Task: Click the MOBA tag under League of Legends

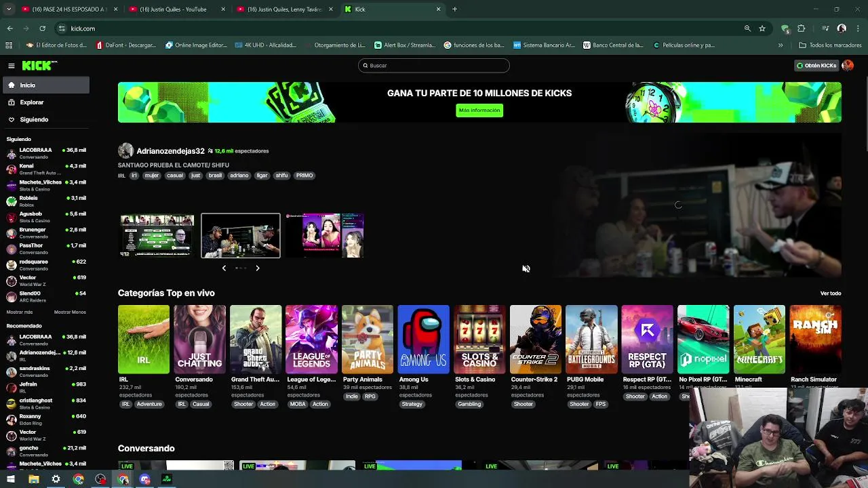Action: tap(298, 405)
